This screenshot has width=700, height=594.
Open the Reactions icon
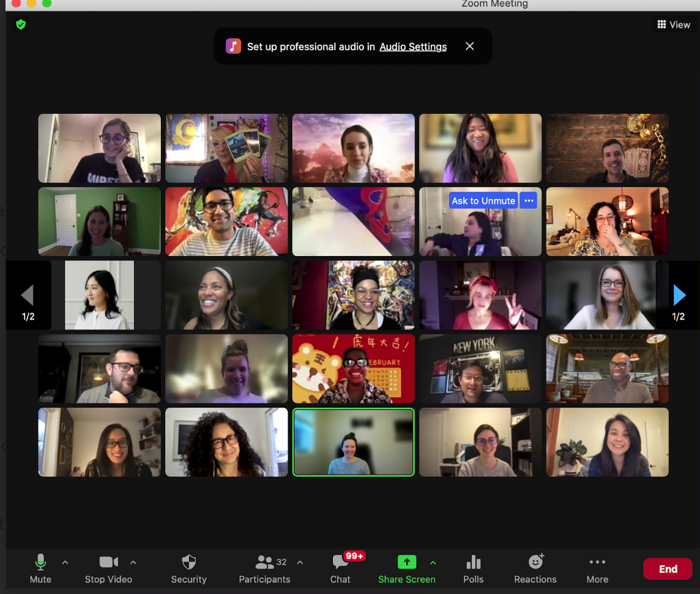pos(535,561)
